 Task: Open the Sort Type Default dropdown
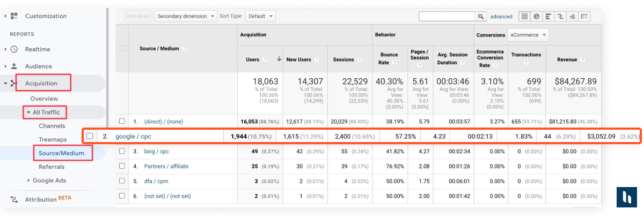(261, 16)
